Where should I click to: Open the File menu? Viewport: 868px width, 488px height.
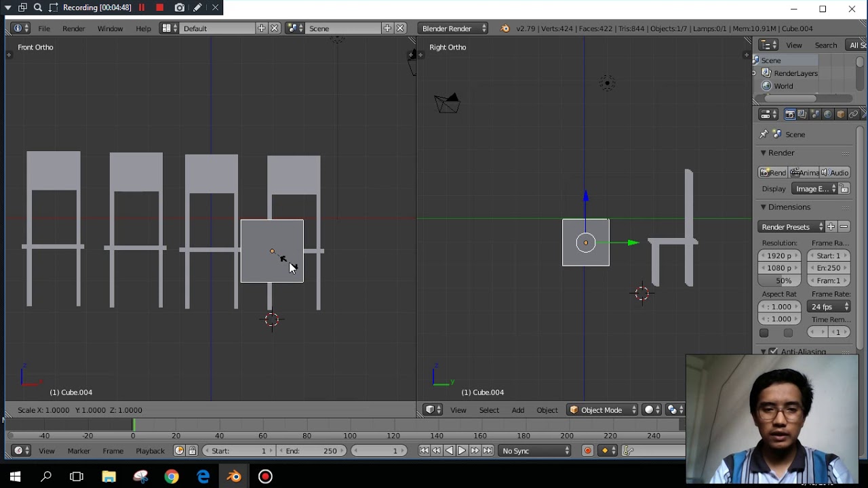pos(43,28)
